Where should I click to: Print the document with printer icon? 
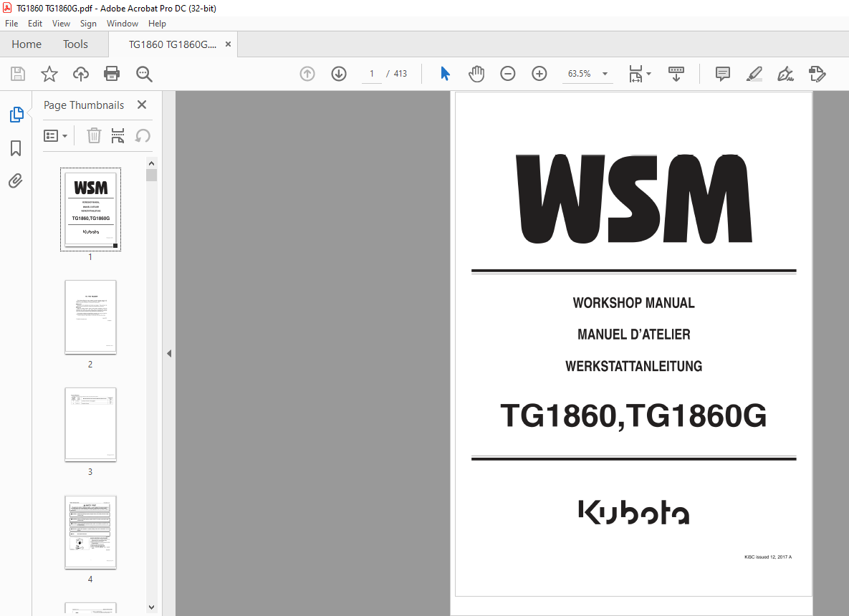coord(112,74)
